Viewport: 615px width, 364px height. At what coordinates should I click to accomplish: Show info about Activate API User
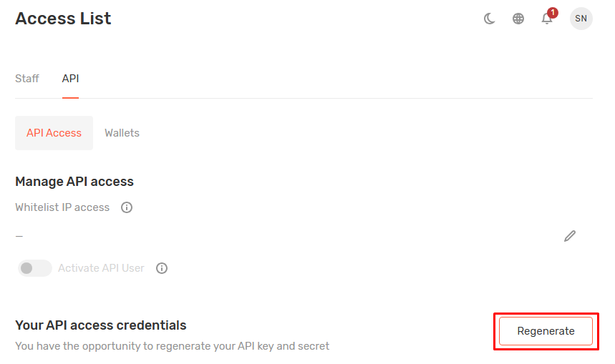click(x=162, y=268)
